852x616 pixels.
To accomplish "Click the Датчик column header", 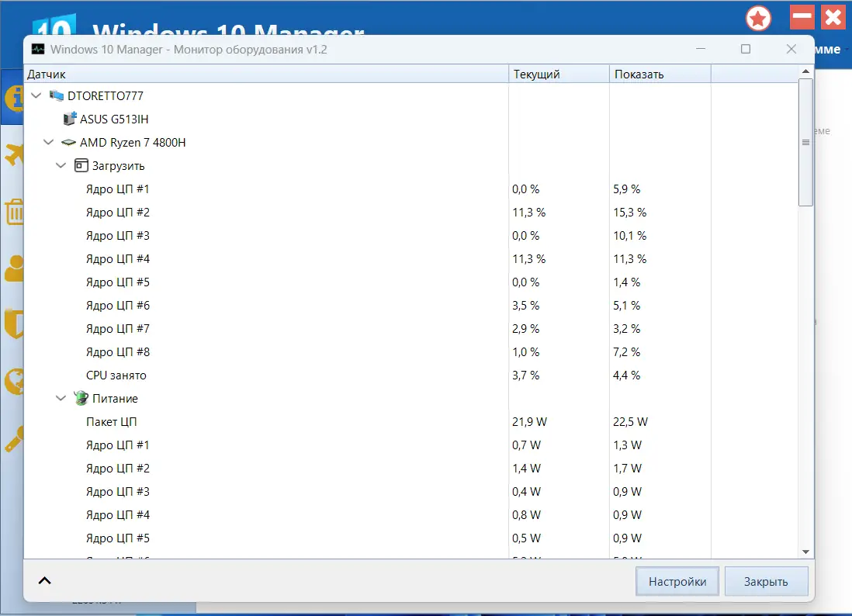I will (x=264, y=74).
